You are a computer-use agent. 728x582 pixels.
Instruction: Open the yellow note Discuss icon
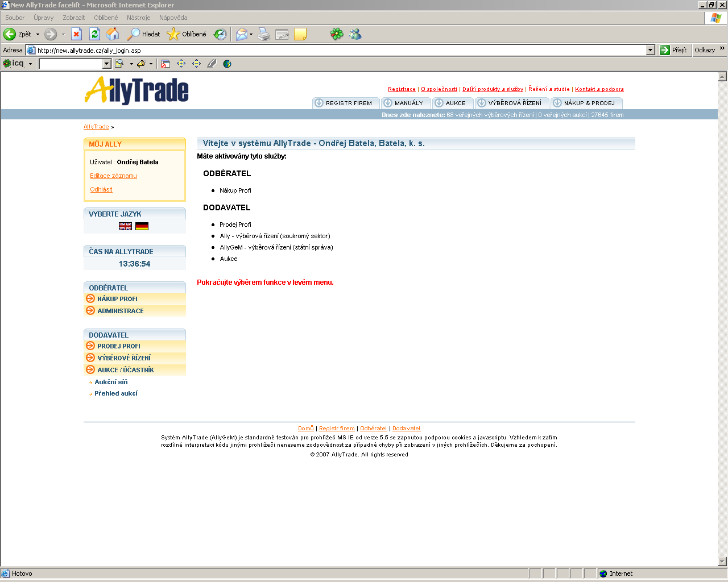(300, 34)
